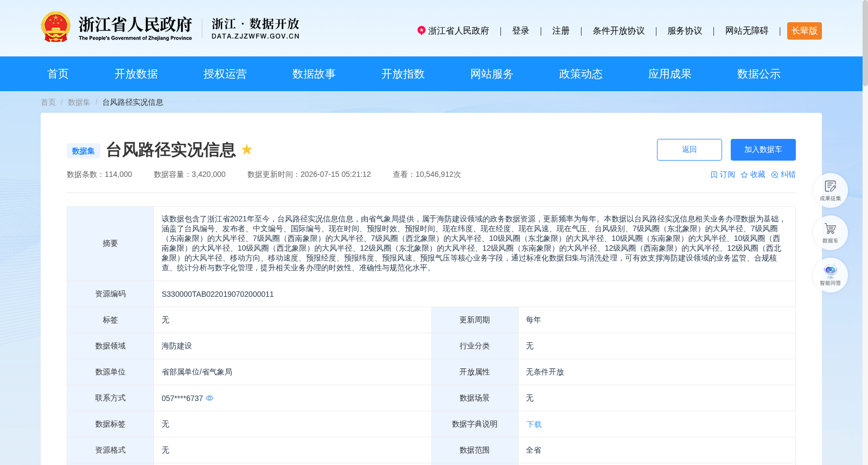This screenshot has width=868, height=465.
Task: Open the 首页 navigation tab
Action: point(58,74)
